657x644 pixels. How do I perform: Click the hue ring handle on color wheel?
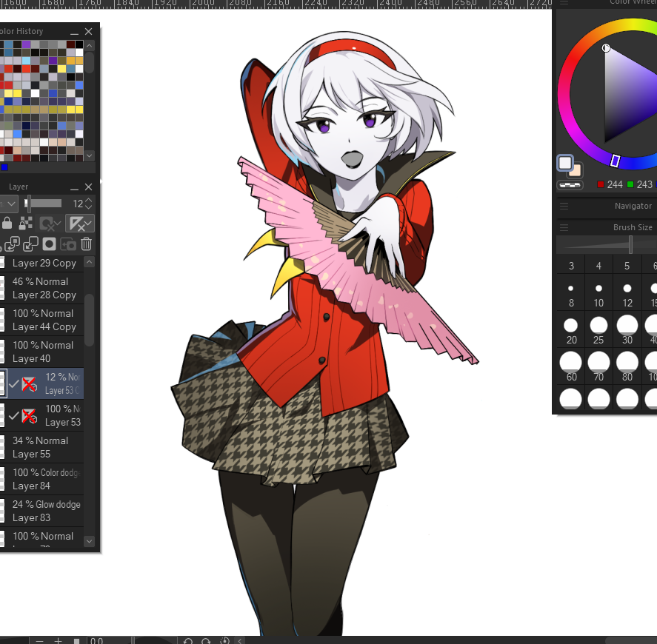coord(615,161)
